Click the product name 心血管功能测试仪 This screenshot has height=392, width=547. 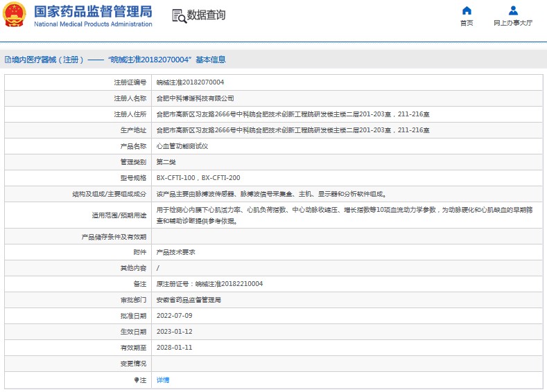click(x=182, y=146)
